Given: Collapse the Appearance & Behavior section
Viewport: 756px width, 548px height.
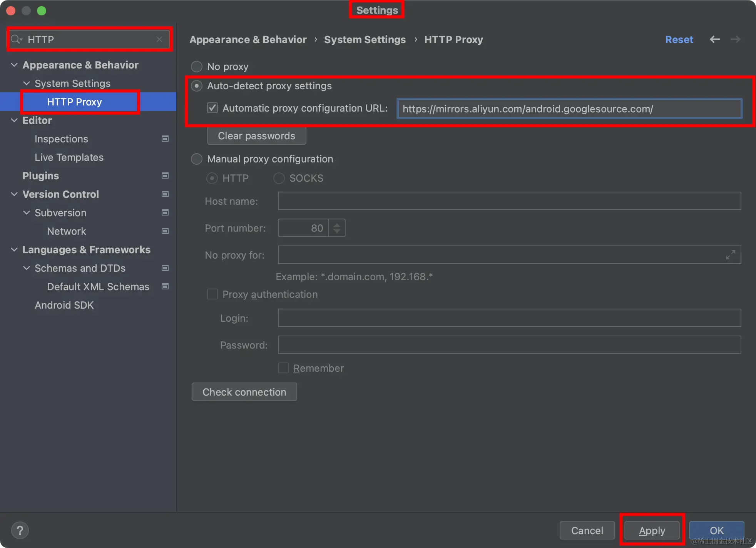Looking at the screenshot, I should coord(14,65).
